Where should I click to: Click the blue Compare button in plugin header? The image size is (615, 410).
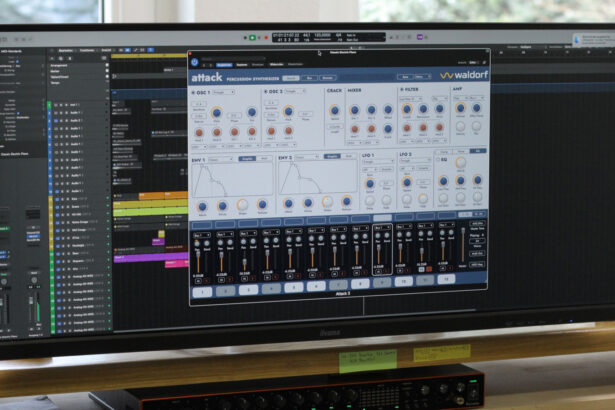[224, 65]
